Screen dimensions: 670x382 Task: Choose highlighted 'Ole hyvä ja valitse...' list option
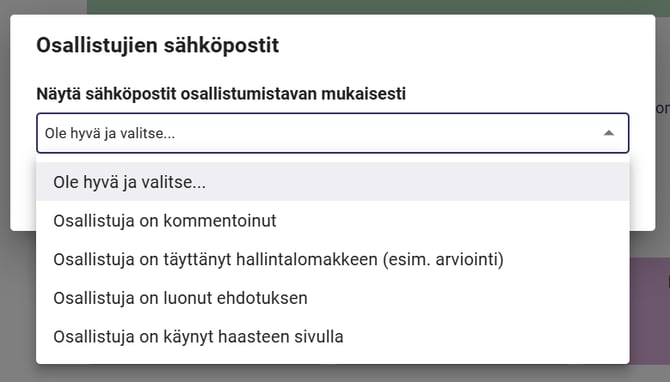coord(332,182)
